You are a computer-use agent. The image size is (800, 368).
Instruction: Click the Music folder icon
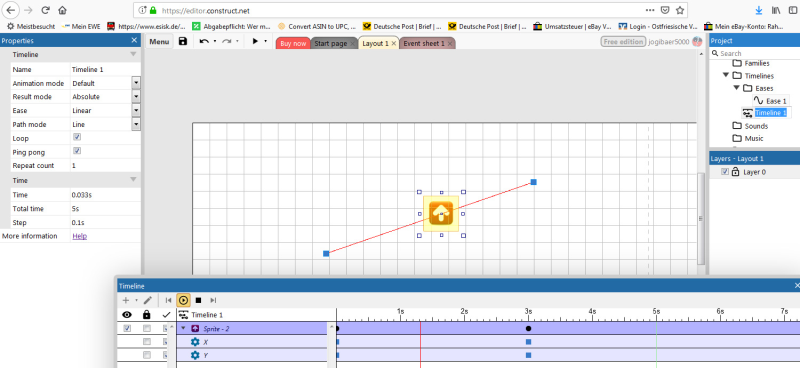tap(737, 138)
